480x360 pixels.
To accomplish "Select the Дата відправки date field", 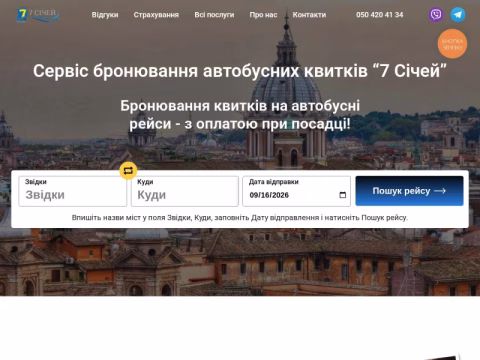I will click(x=296, y=191).
